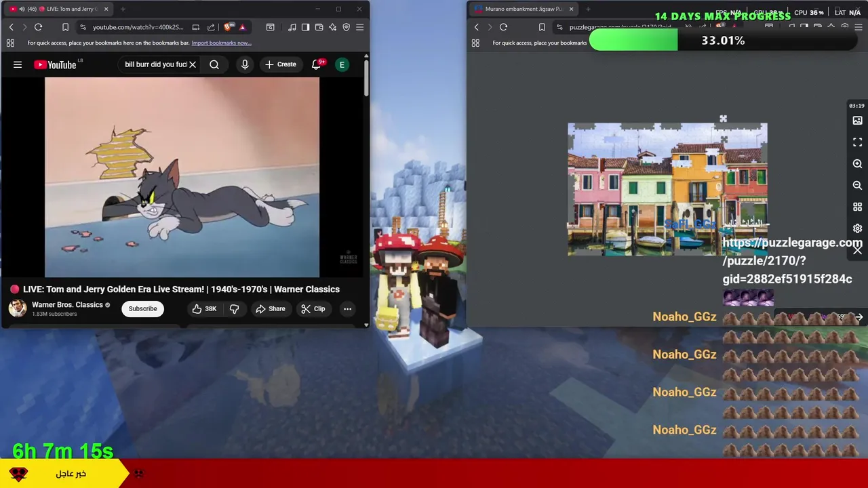Dislike the Tom and Jerry video
This screenshot has height=488, width=868.
click(235, 308)
